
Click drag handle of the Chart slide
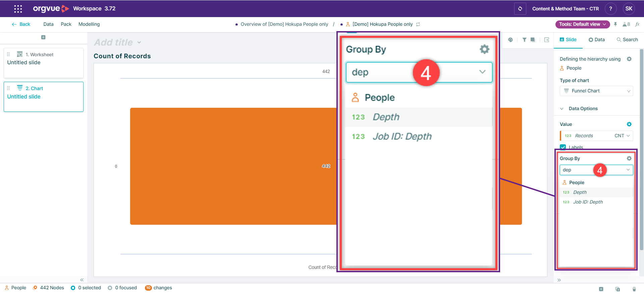pos(8,88)
